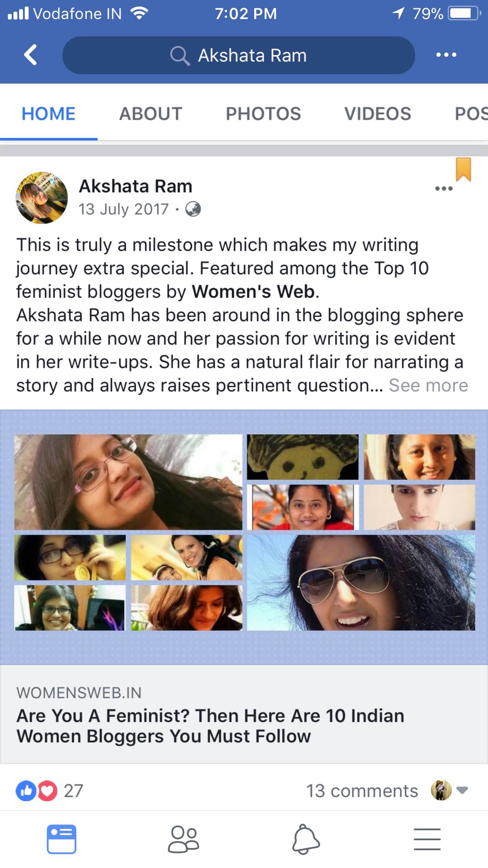Open the post's three-dot options menu
This screenshot has width=488, height=868.
pos(444,188)
